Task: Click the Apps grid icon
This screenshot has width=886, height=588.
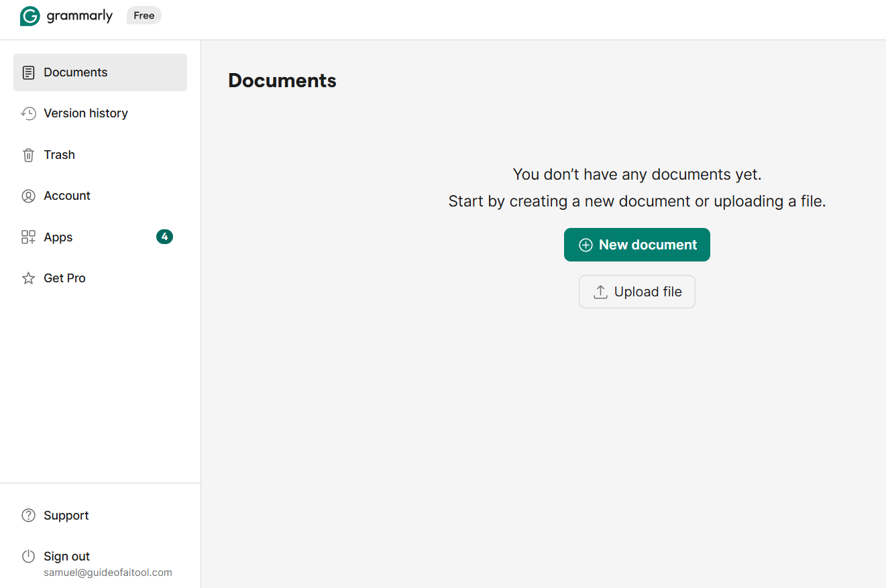Action: point(28,237)
